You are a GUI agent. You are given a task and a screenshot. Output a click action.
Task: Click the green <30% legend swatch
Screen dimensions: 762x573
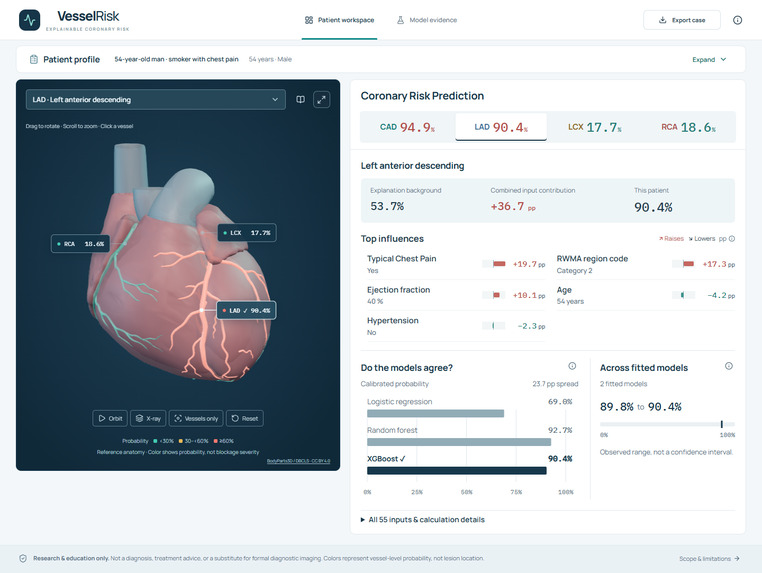click(156, 441)
